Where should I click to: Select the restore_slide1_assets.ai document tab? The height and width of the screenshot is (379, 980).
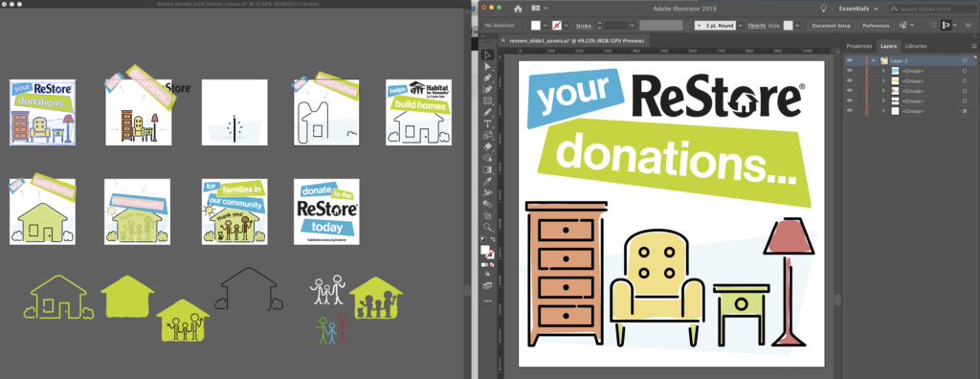[x=576, y=40]
